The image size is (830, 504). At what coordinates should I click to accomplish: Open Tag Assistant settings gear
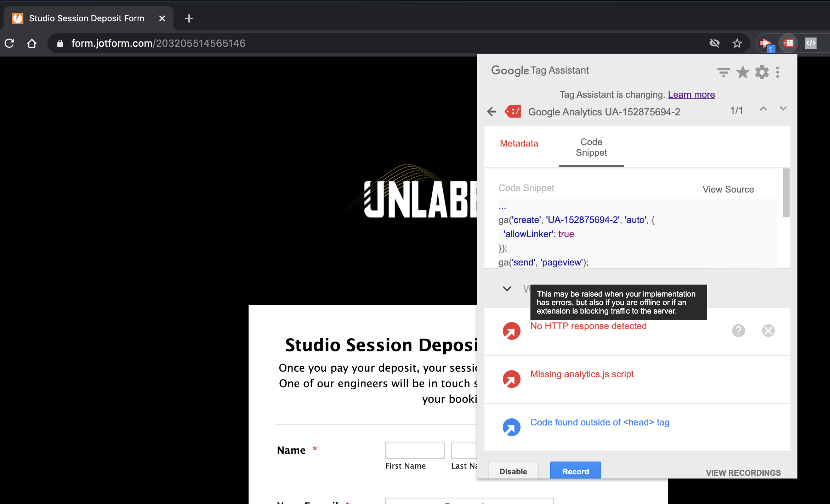[762, 72]
